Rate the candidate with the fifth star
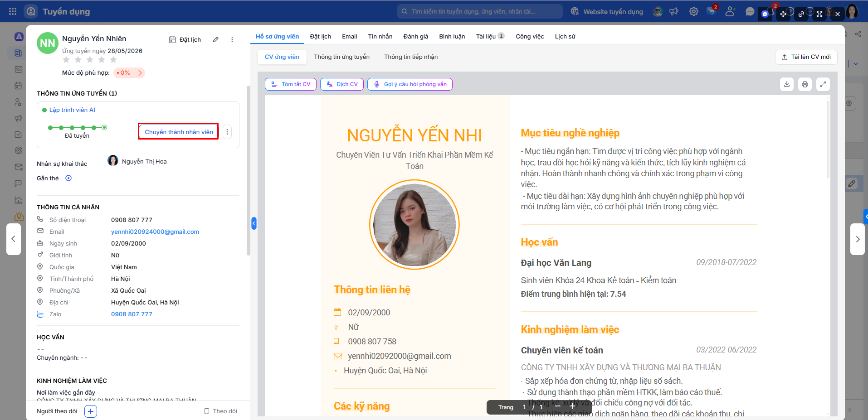The height and width of the screenshot is (420, 868). coord(113,60)
